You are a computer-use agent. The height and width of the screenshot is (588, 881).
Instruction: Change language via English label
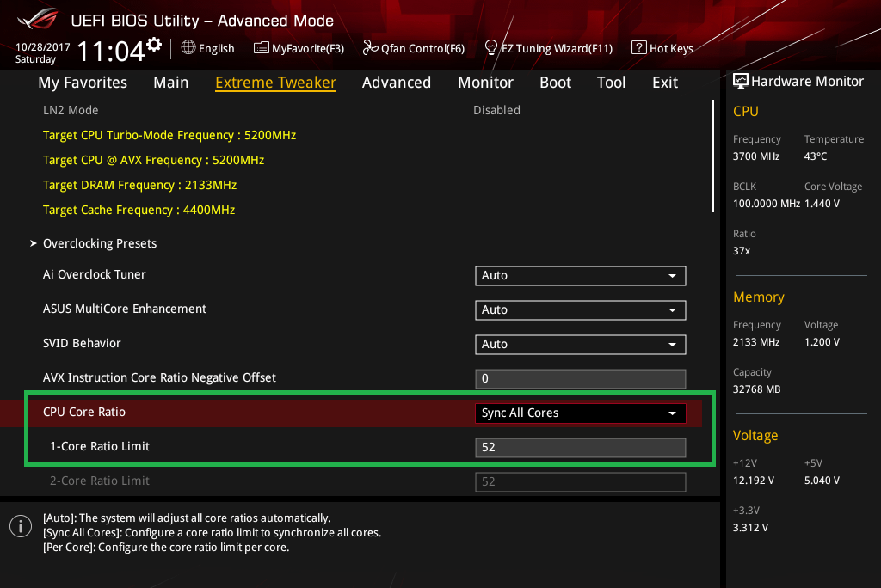[x=216, y=49]
